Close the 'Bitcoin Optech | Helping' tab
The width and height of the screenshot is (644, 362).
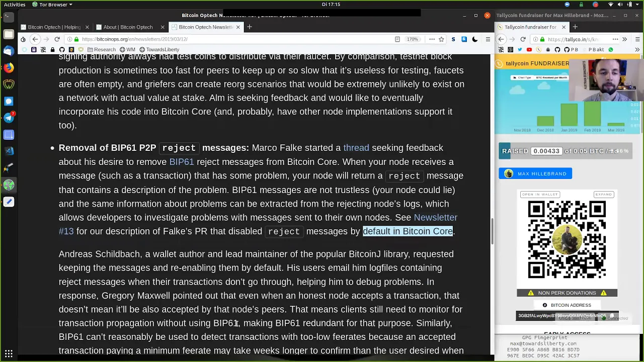87,27
